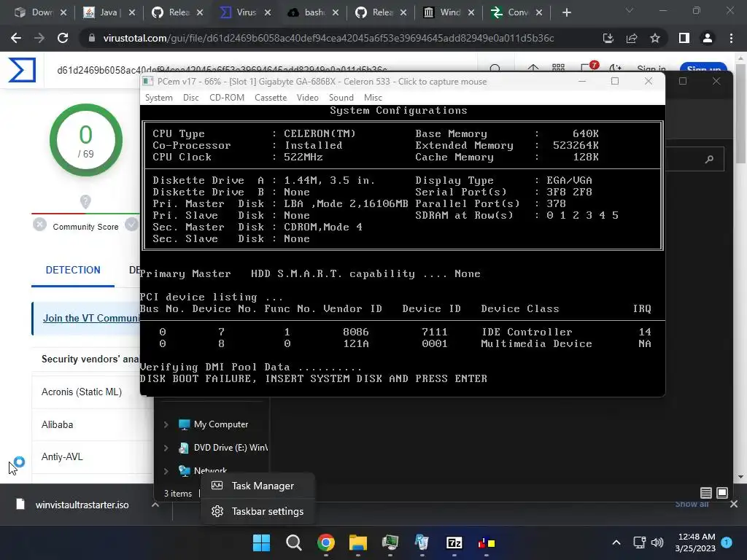Open the Misc menu in PCem
The width and height of the screenshot is (747, 560).
click(373, 98)
